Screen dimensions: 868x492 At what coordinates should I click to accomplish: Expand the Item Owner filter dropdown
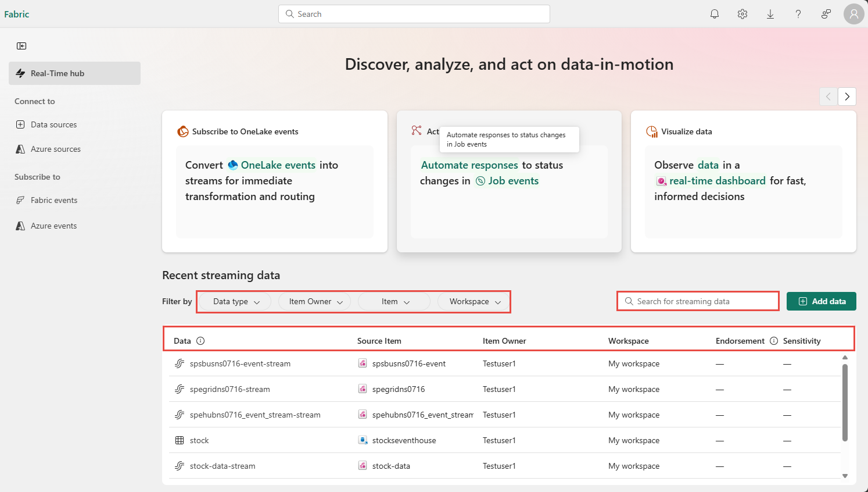pyautogui.click(x=314, y=301)
